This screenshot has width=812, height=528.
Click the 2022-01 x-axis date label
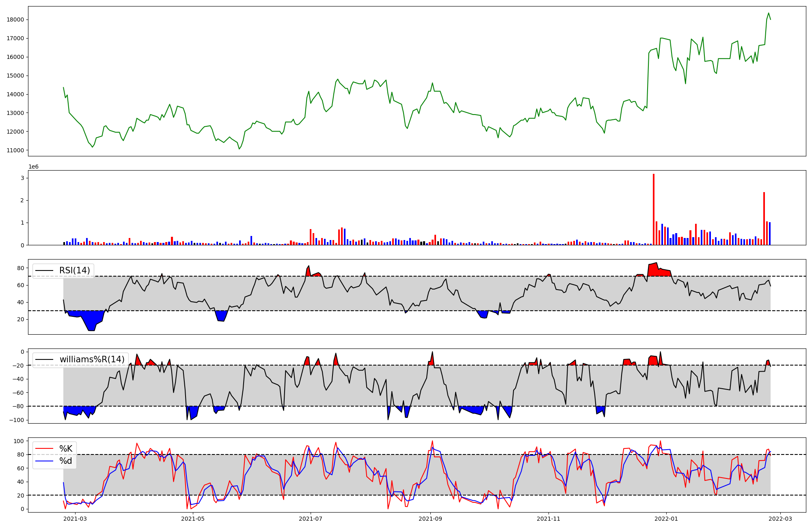click(x=666, y=519)
